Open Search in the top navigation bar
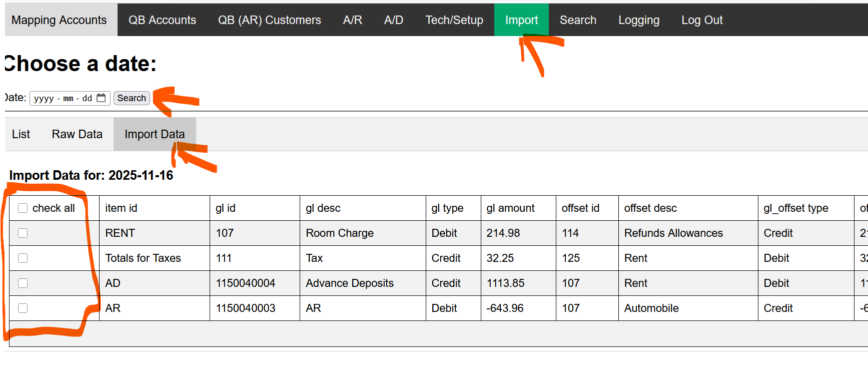This screenshot has width=868, height=373. pos(578,20)
